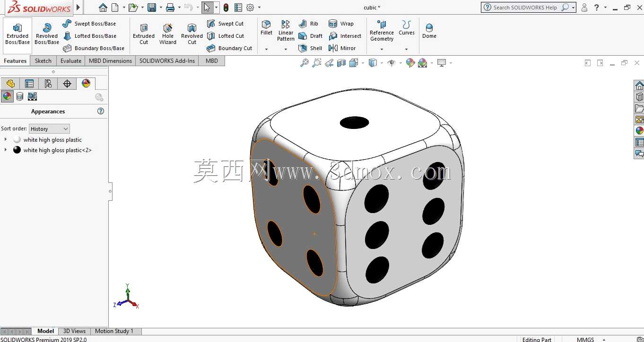The width and height of the screenshot is (644, 342).
Task: Switch to the 3D Views tab
Action: tap(74, 331)
